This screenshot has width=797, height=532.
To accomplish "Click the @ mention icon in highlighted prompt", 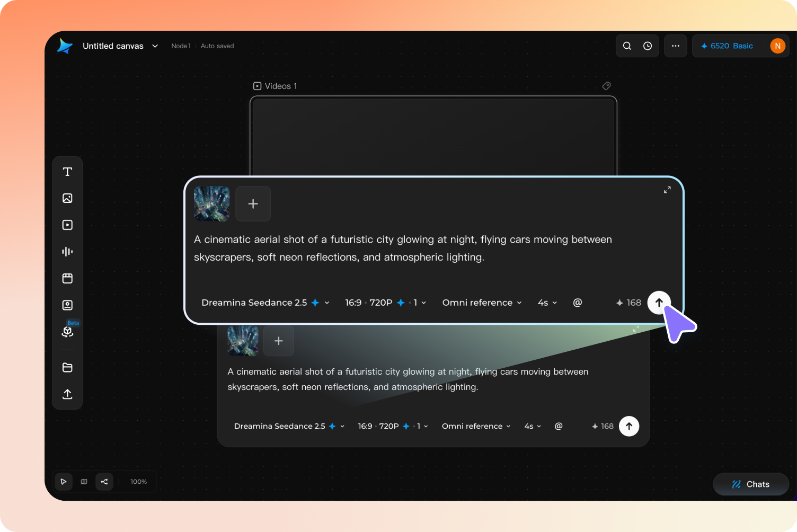I will (578, 303).
